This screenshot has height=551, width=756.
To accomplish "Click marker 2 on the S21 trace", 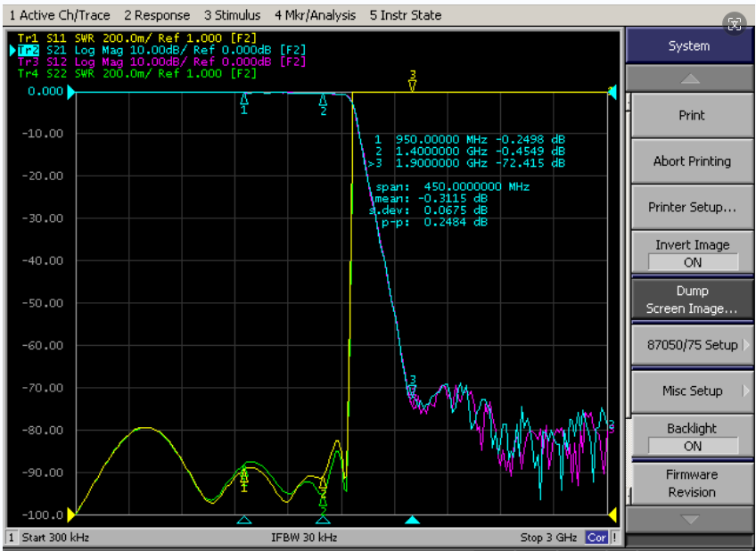I will point(323,100).
